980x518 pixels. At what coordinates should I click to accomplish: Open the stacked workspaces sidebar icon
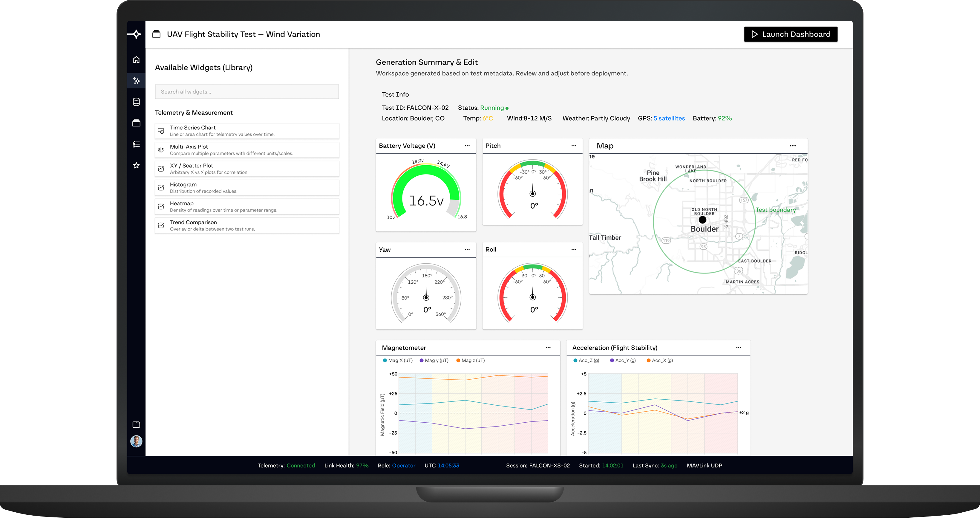[x=136, y=123]
